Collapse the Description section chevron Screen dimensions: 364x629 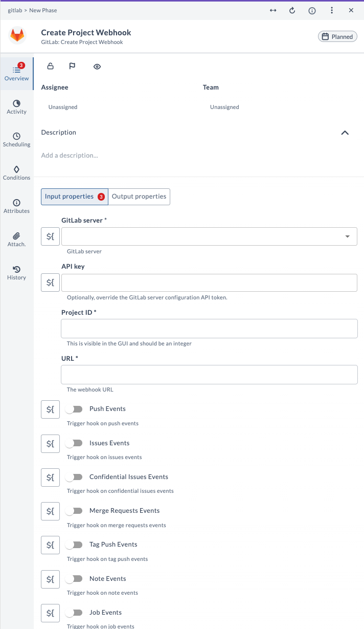pos(345,133)
